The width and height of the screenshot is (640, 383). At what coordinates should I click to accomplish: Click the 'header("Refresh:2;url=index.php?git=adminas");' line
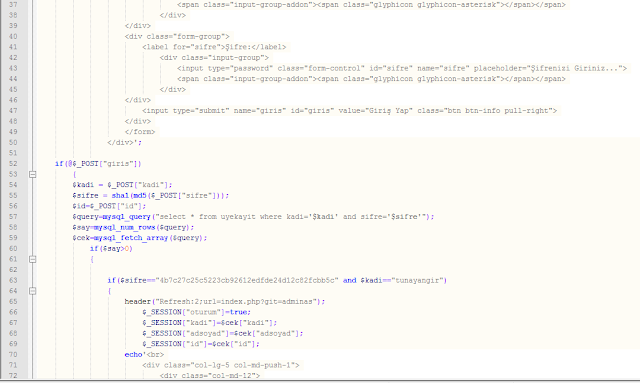pos(225,302)
